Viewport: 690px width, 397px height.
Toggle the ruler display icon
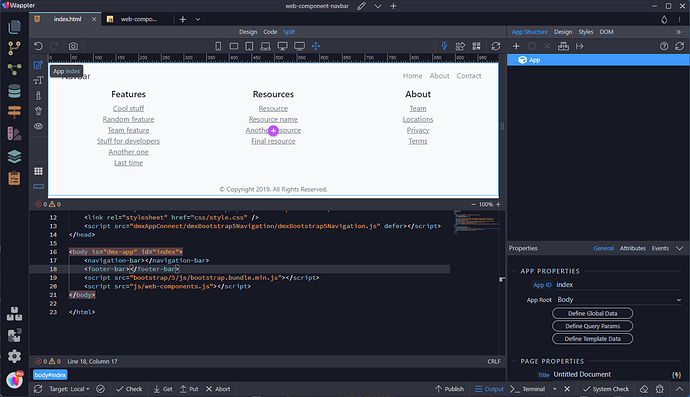pyautogui.click(x=38, y=187)
